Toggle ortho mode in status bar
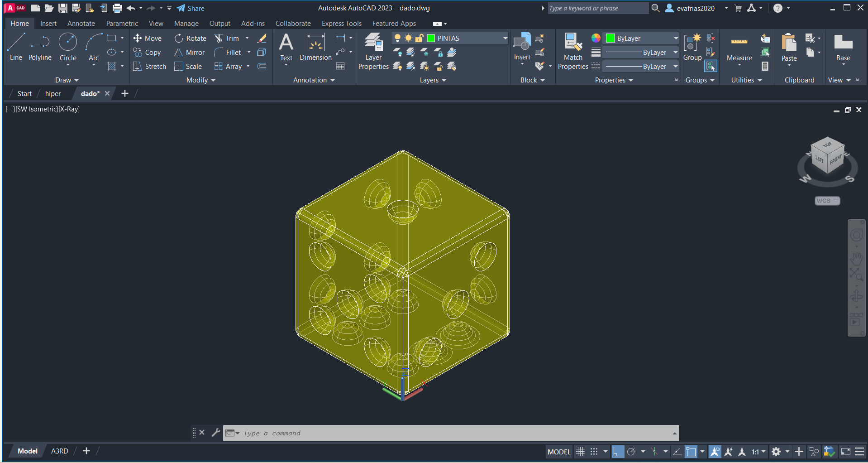The image size is (868, 463). tap(618, 452)
